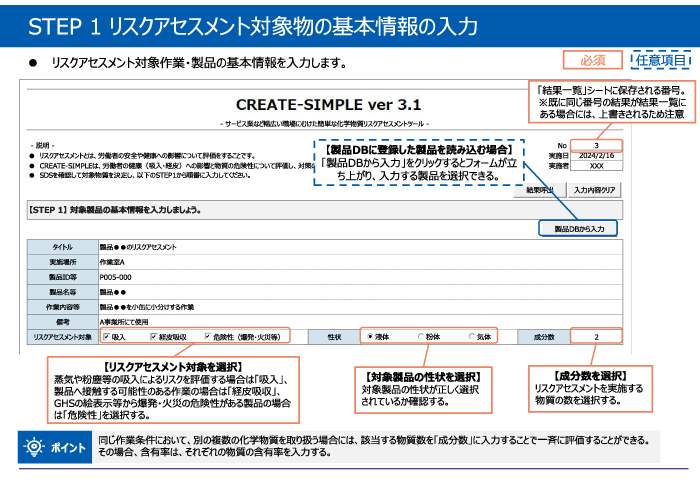Click the 入力内容クリア button
Viewport: 700px width, 495px height.
(x=599, y=189)
